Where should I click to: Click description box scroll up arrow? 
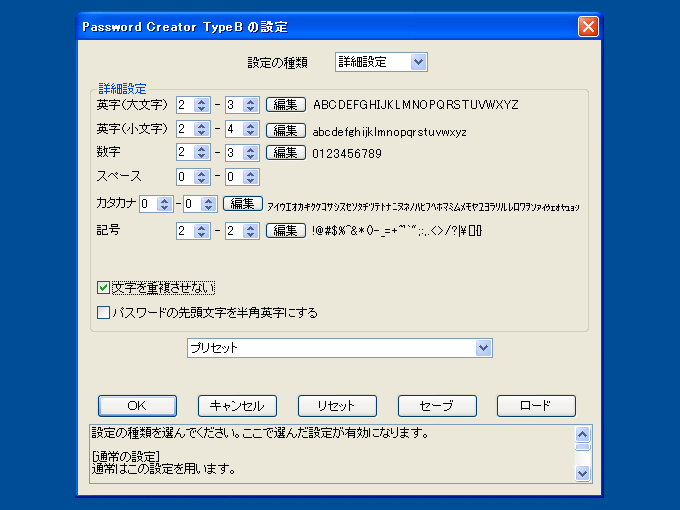[582, 434]
